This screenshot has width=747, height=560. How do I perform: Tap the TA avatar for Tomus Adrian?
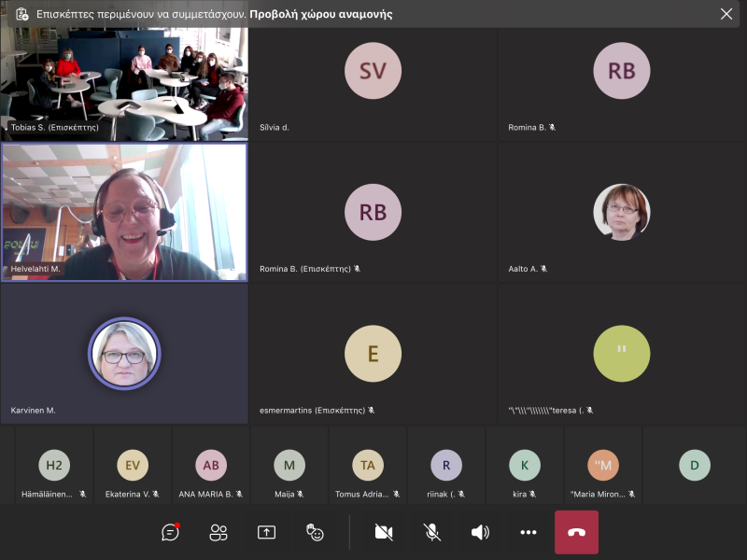click(x=368, y=465)
